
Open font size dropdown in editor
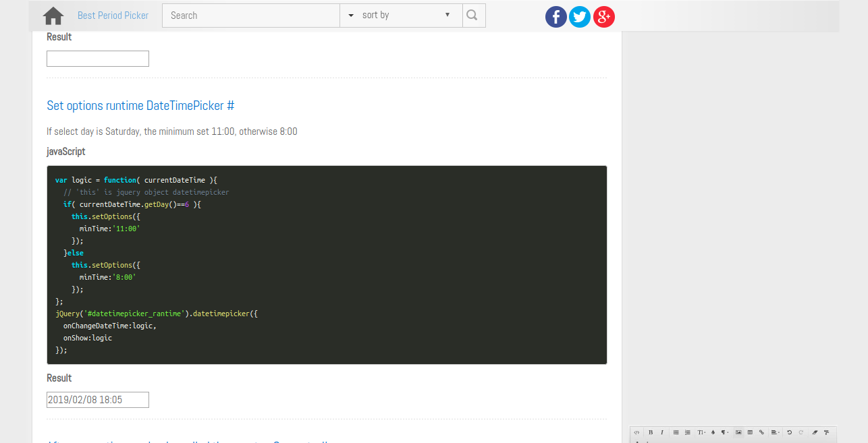pyautogui.click(x=701, y=432)
